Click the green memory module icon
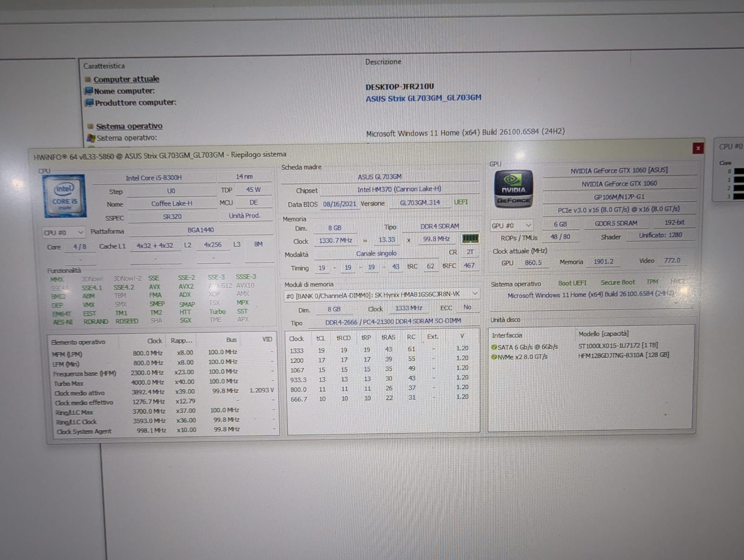Screen dimensions: 744x560 tap(470, 239)
